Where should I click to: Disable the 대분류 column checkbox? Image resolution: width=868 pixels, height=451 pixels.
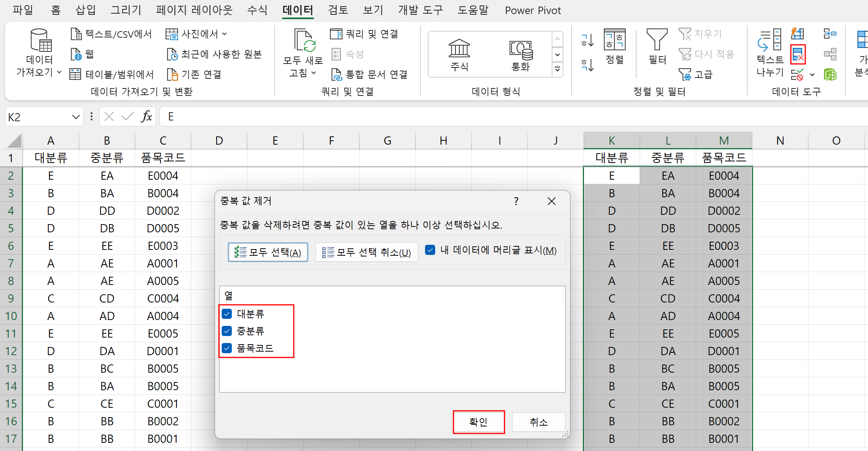pos(227,314)
